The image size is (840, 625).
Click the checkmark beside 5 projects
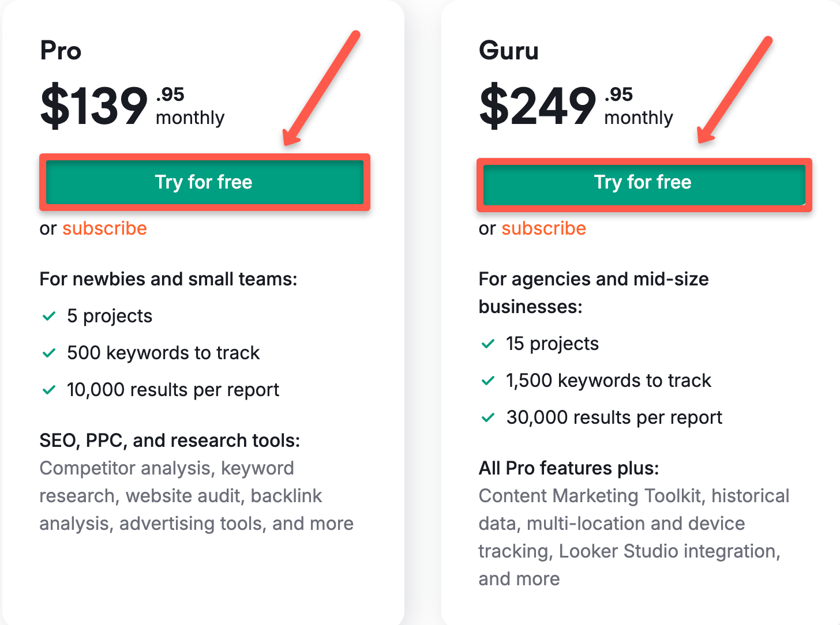[48, 316]
